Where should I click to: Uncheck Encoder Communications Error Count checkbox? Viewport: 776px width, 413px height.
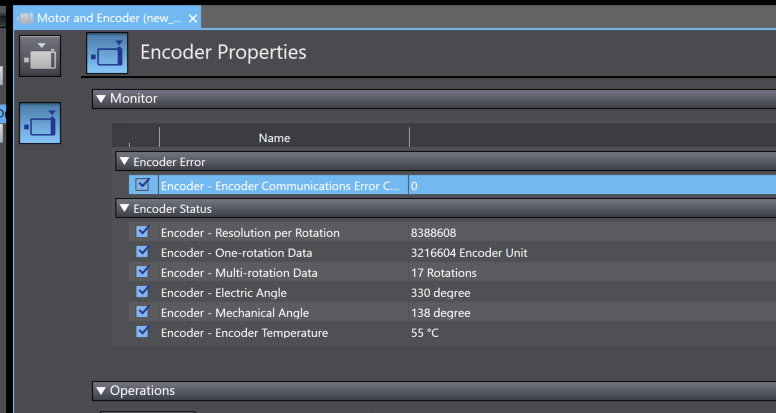coord(142,185)
